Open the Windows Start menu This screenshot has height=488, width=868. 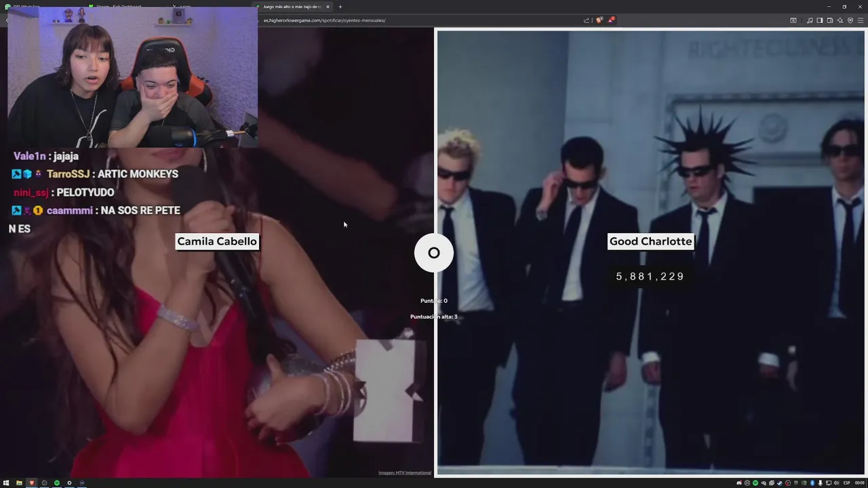pyautogui.click(x=6, y=483)
